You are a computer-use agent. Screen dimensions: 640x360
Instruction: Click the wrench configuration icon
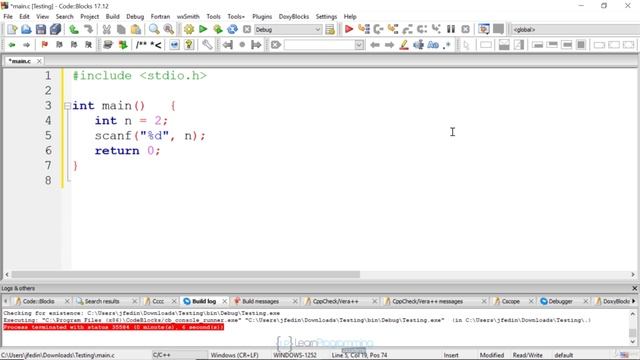point(207,44)
